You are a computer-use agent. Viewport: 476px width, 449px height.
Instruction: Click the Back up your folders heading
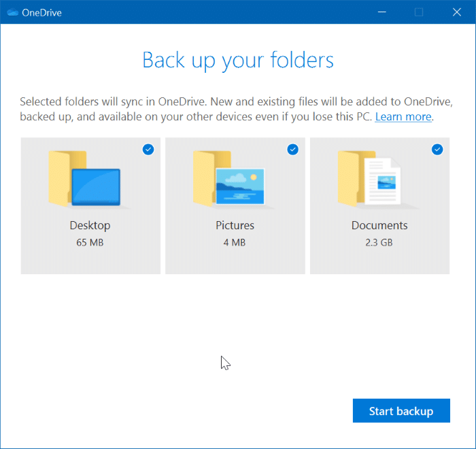click(238, 61)
